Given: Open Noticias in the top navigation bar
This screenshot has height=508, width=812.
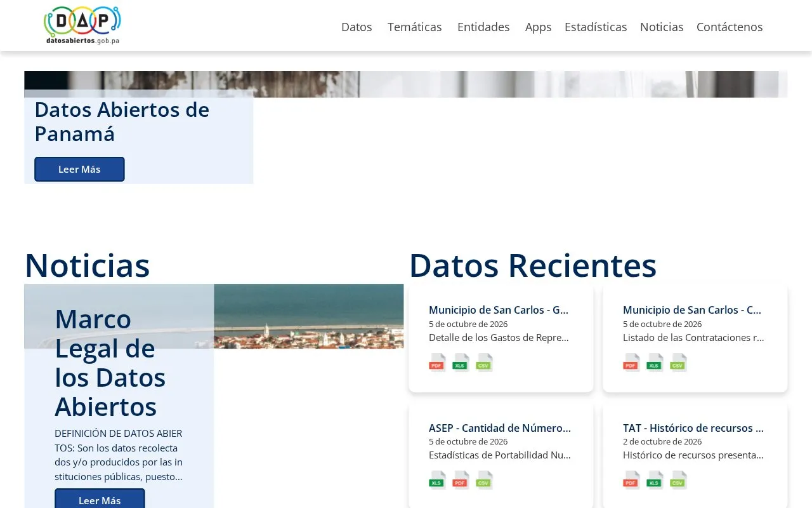Looking at the screenshot, I should [662, 27].
